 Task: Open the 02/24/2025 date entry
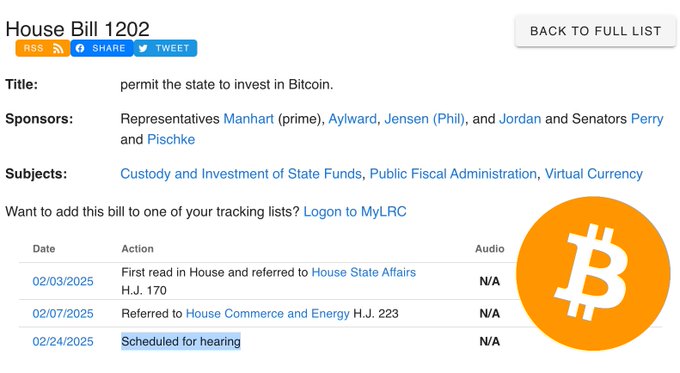click(x=63, y=342)
